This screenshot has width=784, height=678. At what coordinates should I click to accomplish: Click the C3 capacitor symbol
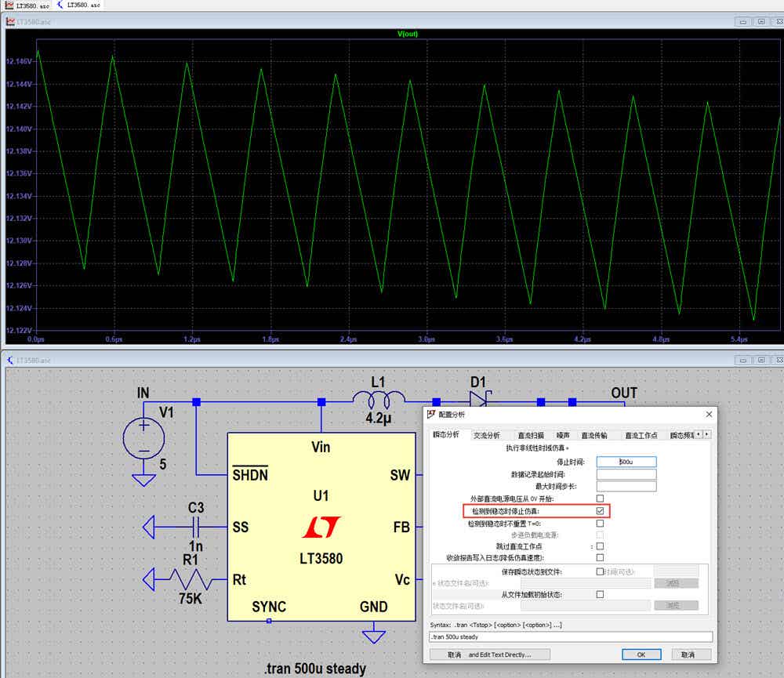pos(195,527)
